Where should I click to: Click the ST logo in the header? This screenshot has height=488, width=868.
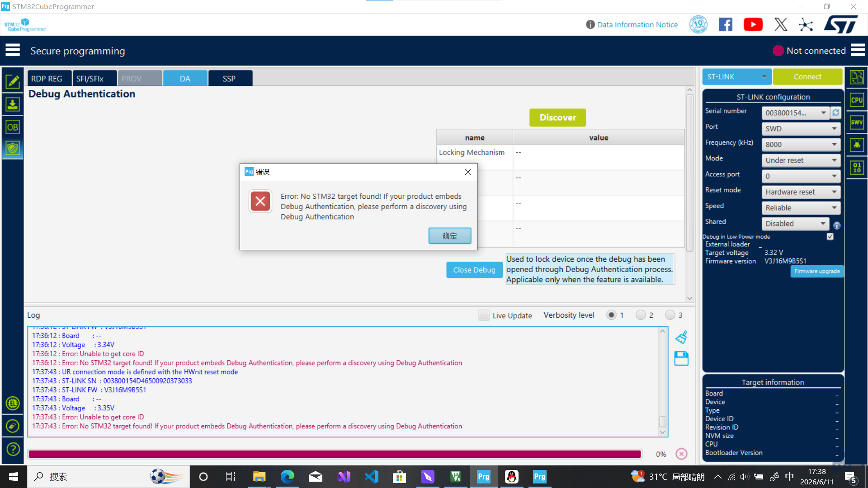(840, 24)
